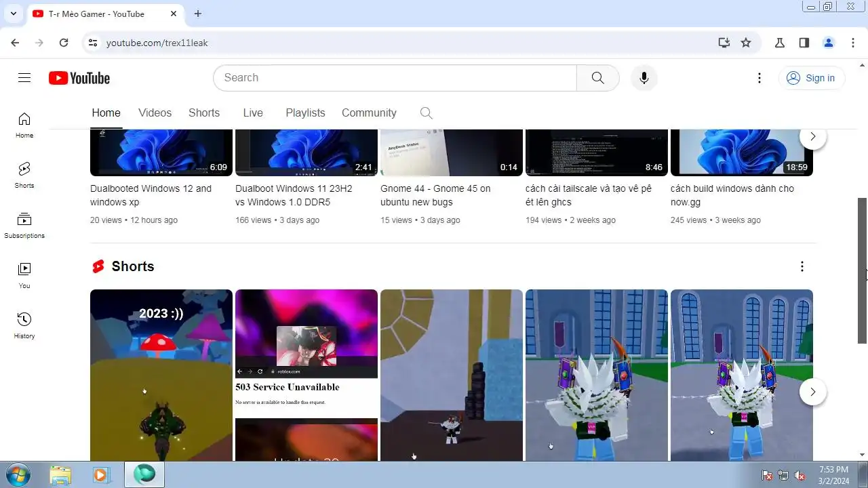Open the tab search dropdown arrow
The width and height of the screenshot is (868, 488).
tap(13, 14)
